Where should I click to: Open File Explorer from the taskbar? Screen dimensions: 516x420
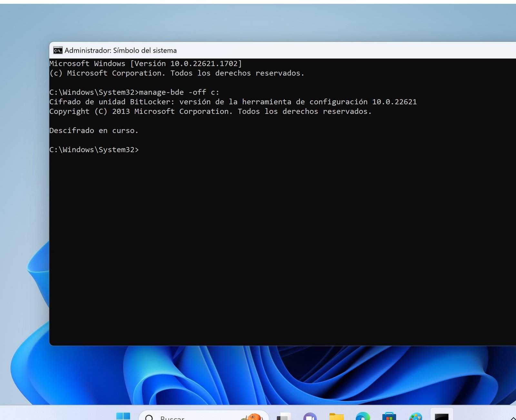click(x=336, y=417)
